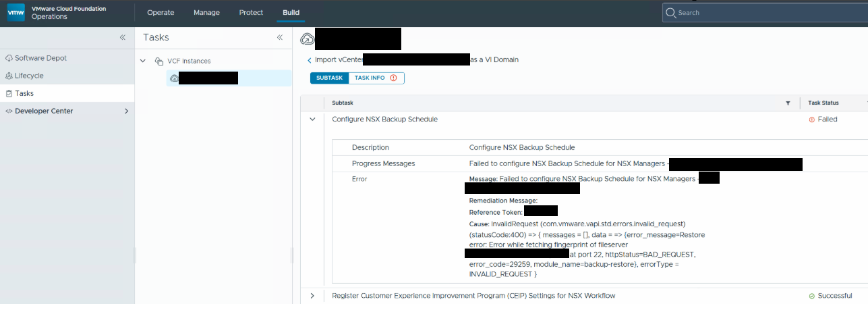
Task: Click the Developer Center code icon
Action: [9, 111]
